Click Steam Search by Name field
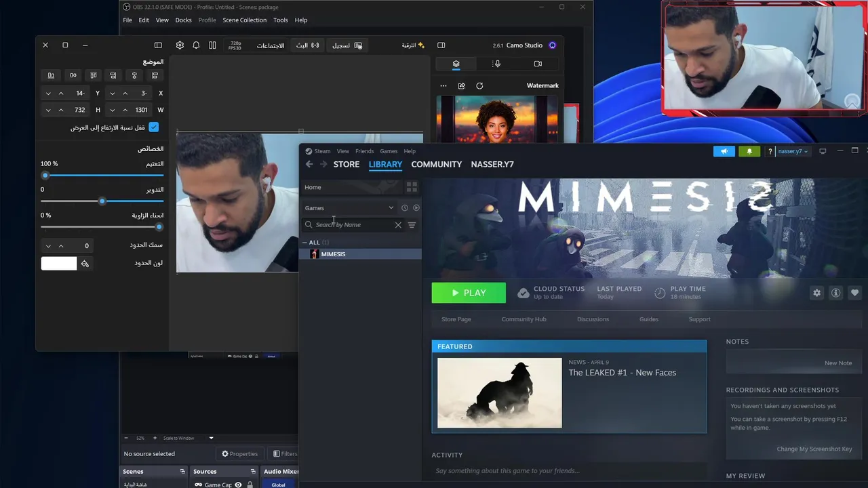Screen dimensions: 868x488 pos(352,225)
